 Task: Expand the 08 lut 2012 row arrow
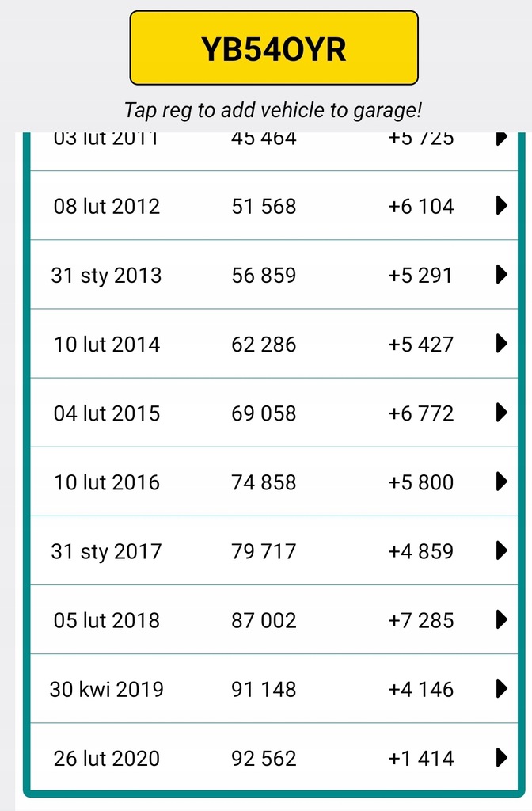click(500, 206)
